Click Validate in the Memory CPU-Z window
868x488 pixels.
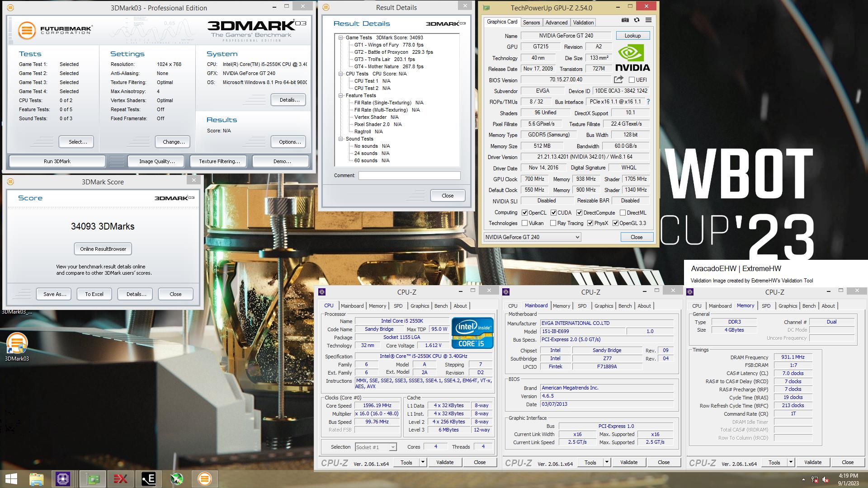(812, 462)
